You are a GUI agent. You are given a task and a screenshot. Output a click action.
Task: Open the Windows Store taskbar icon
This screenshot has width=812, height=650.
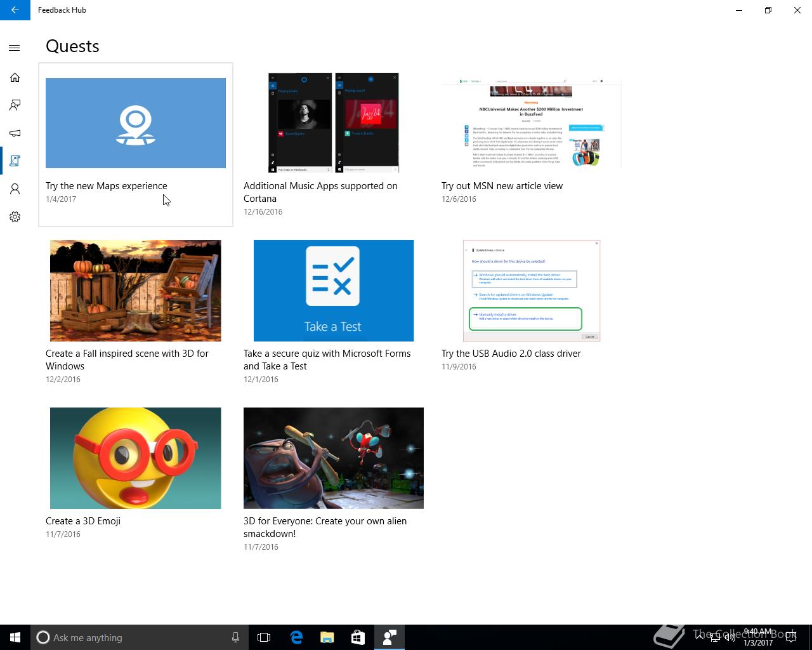tap(358, 637)
